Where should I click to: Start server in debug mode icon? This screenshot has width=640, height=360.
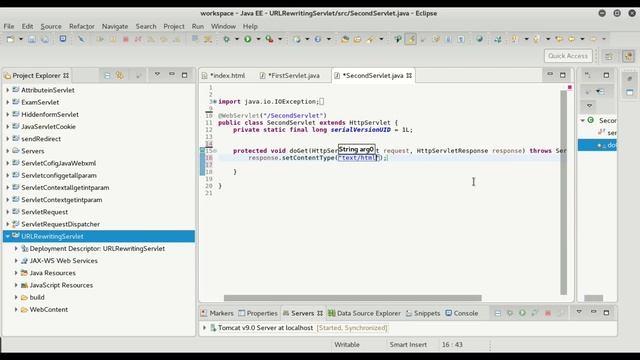pyautogui.click(x=510, y=313)
